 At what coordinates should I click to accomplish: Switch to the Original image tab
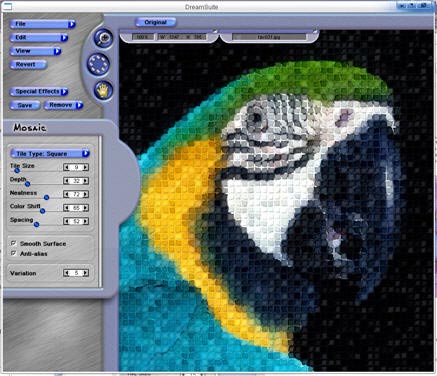155,22
